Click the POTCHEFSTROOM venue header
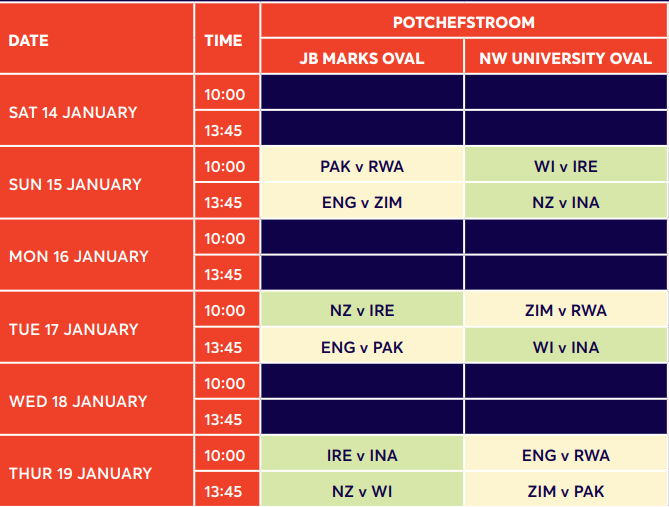This screenshot has height=507, width=669. pyautogui.click(x=464, y=20)
